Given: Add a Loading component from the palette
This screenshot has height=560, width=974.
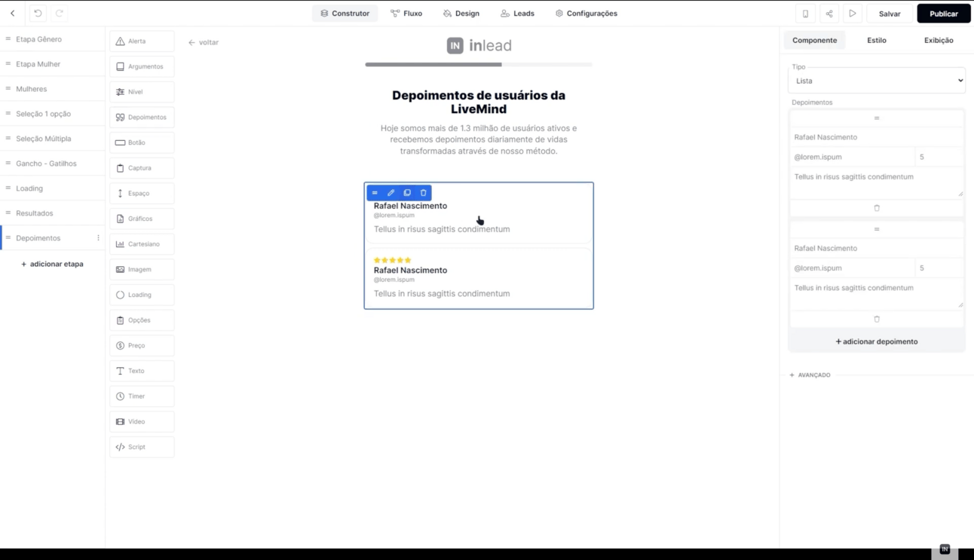Looking at the screenshot, I should 142,295.
